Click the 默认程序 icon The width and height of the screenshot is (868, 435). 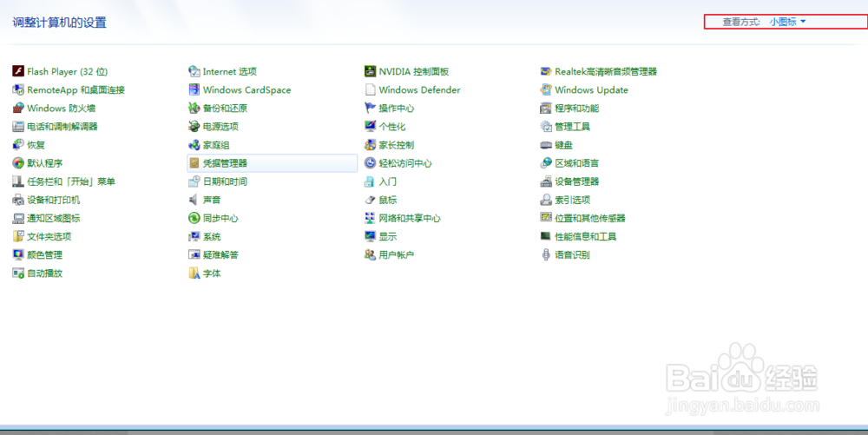18,163
